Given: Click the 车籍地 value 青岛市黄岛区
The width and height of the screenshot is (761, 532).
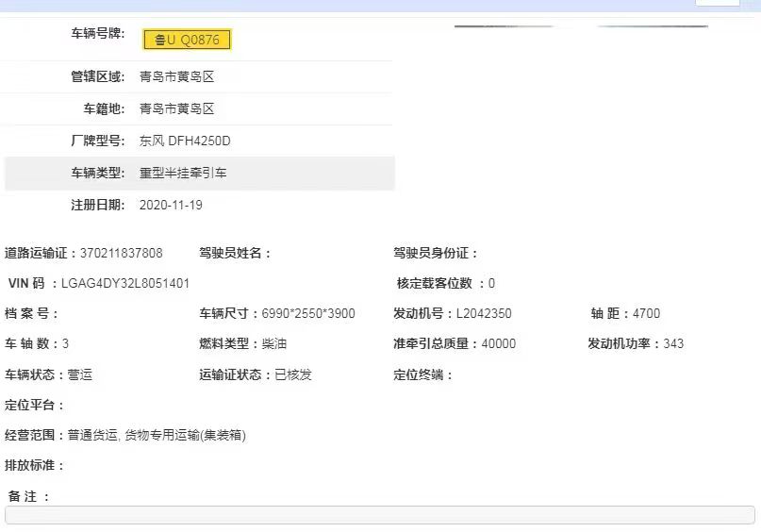Looking at the screenshot, I should tap(176, 109).
